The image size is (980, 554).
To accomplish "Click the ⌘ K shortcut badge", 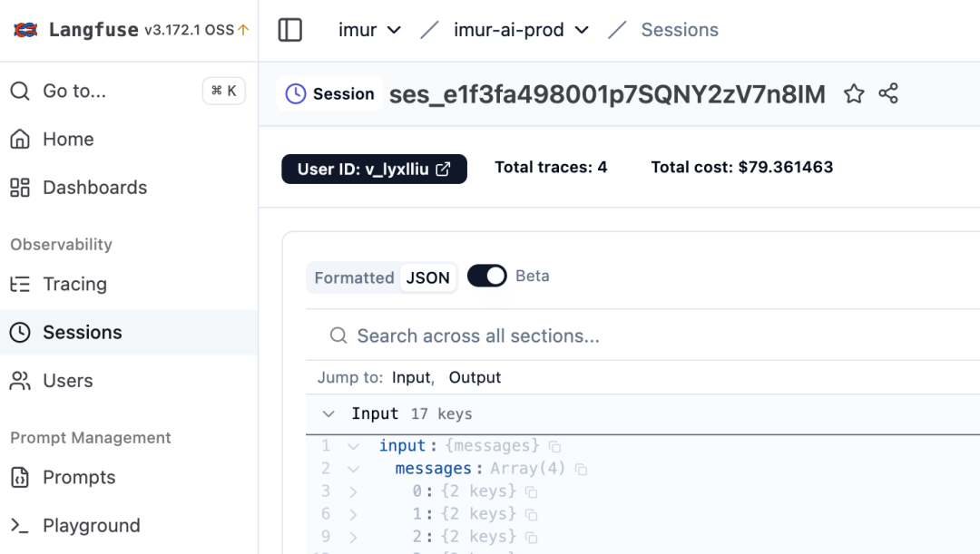I will (224, 92).
